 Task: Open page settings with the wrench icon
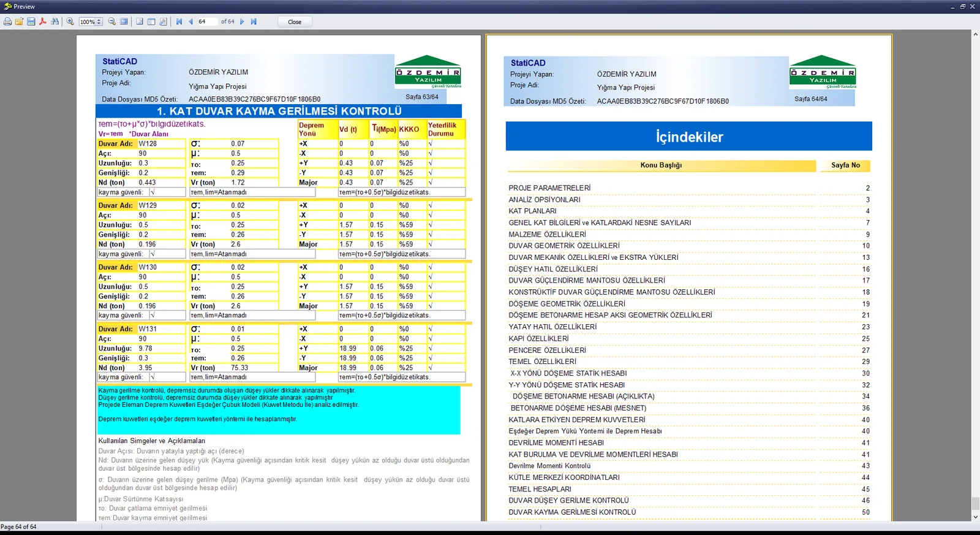(x=163, y=21)
